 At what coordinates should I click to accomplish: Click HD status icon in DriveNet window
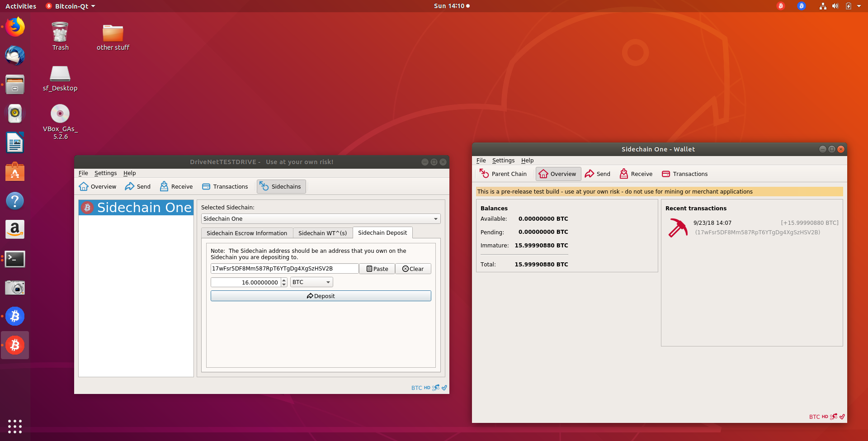tap(427, 388)
